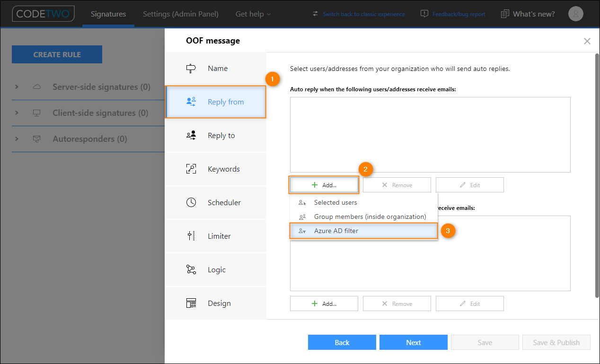Click the Back button
This screenshot has height=364, width=600.
342,342
